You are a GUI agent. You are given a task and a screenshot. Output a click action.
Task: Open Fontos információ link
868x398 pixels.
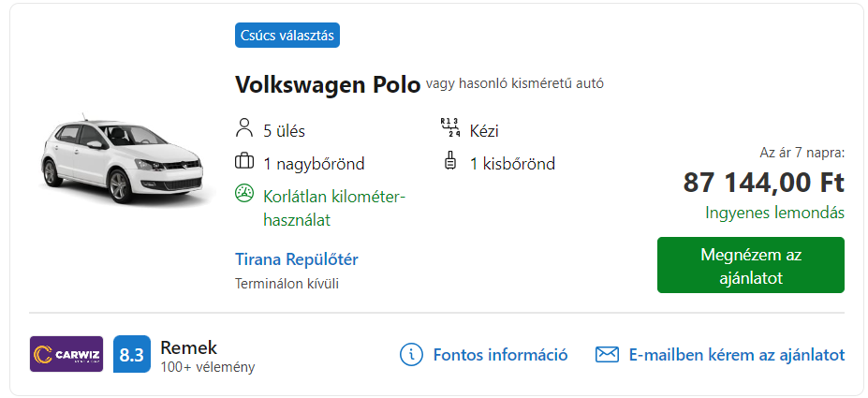click(x=500, y=354)
